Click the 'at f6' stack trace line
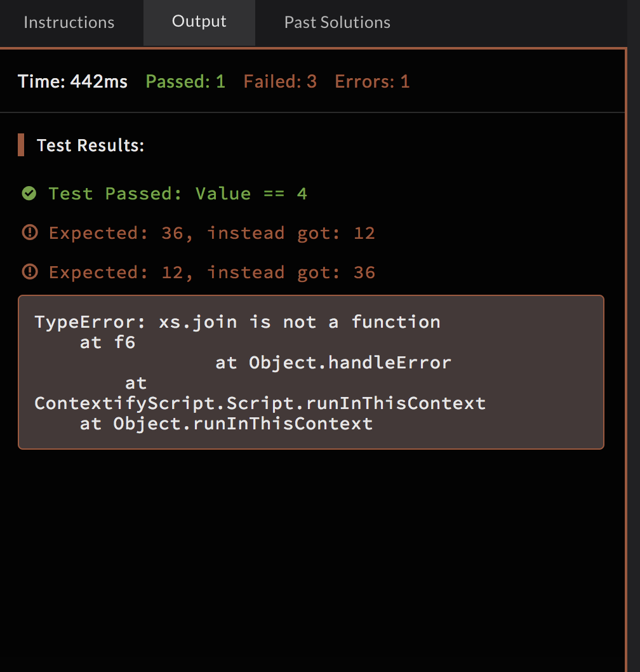 point(107,342)
